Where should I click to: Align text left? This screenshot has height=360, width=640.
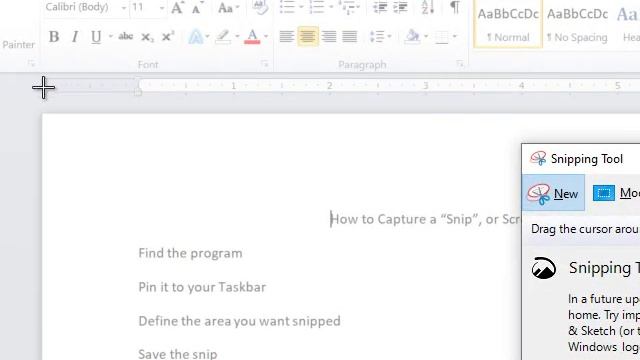click(287, 37)
